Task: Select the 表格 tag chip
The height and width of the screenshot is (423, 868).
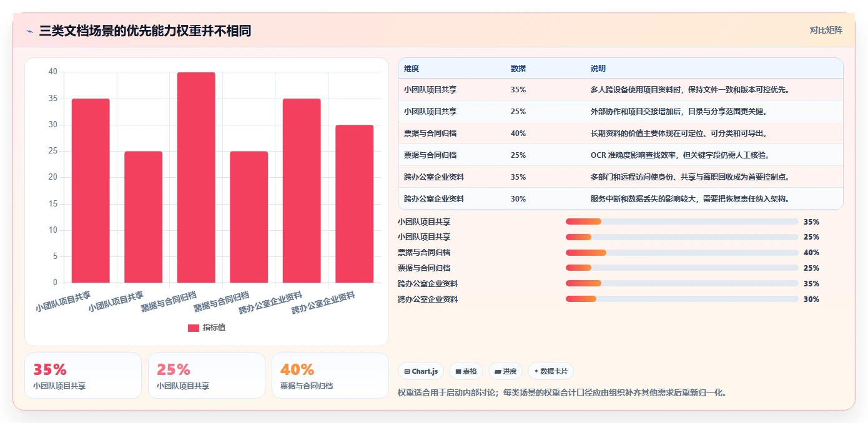Action: [466, 371]
